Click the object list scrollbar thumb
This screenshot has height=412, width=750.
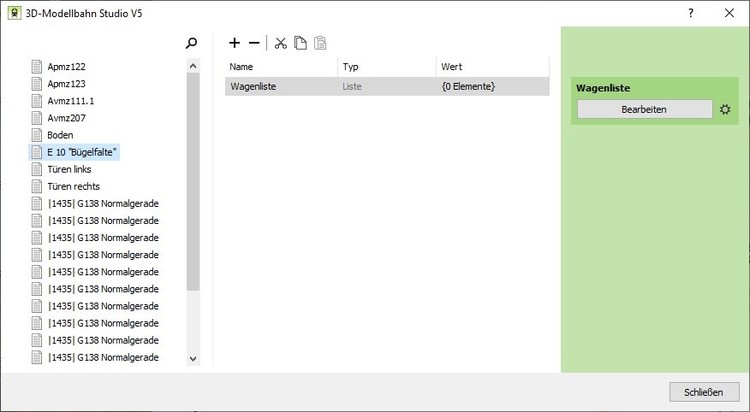click(193, 182)
